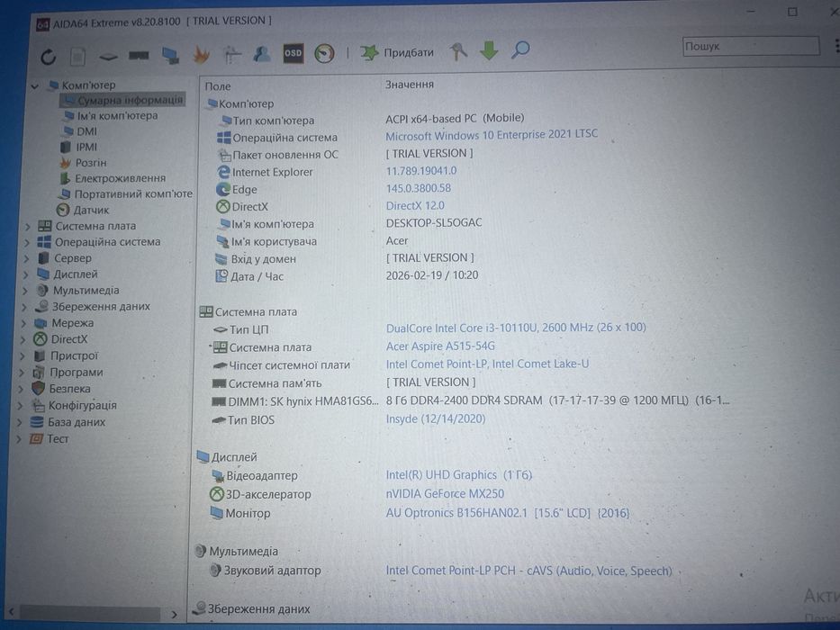
Task: Open Microsoft Windows 10 Enterprise link
Action: point(492,134)
